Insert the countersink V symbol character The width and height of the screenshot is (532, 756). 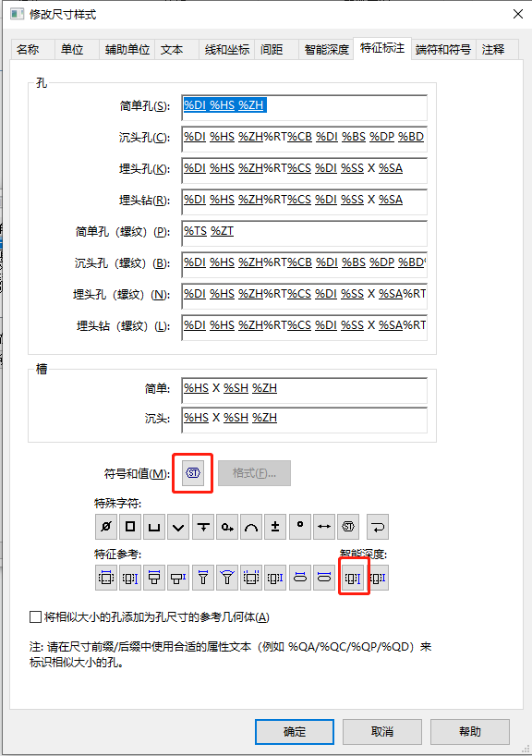point(178,527)
